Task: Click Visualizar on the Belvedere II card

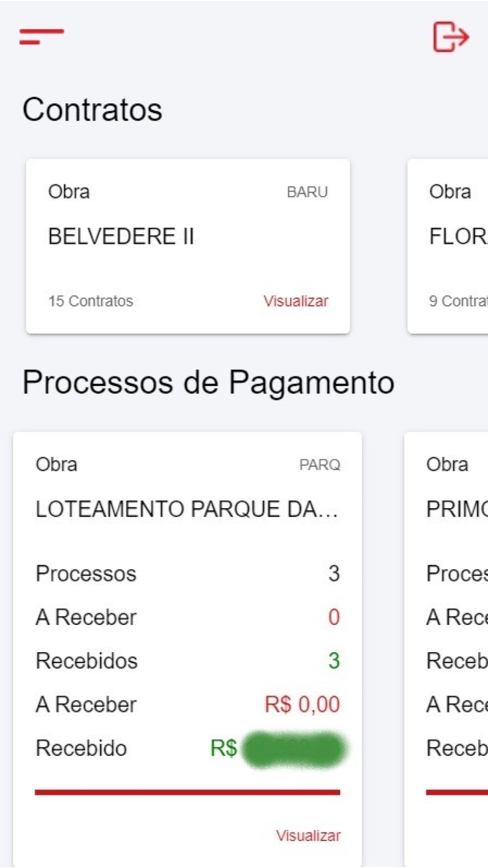Action: click(x=296, y=301)
